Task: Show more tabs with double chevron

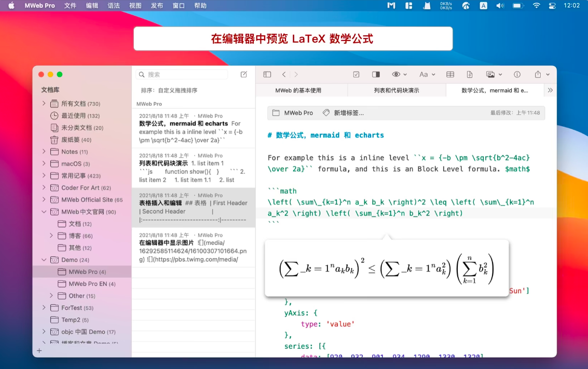Action: pyautogui.click(x=550, y=90)
